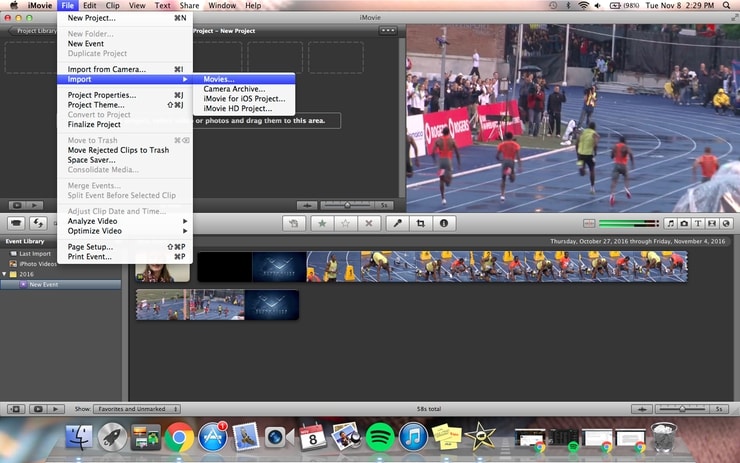Open the Share menu in menu bar
The width and height of the screenshot is (740, 463).
click(189, 5)
